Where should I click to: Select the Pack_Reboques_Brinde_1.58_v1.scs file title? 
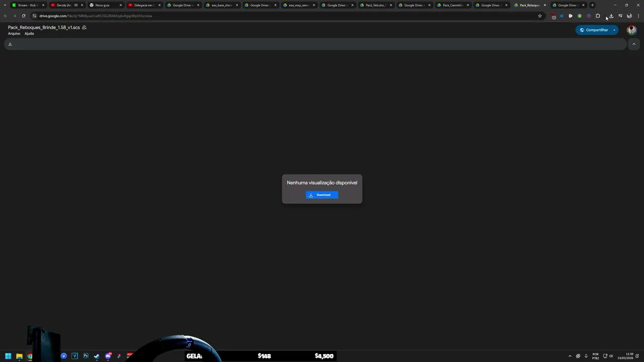click(44, 28)
